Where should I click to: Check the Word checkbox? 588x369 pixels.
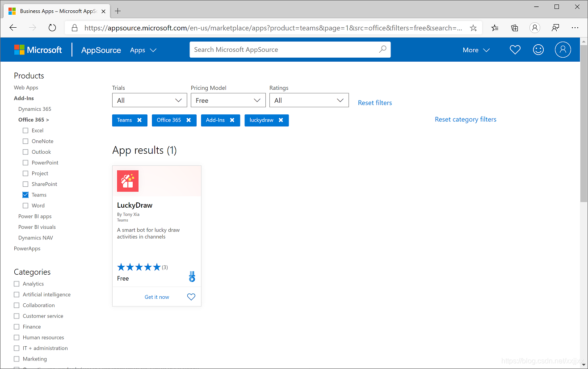point(25,205)
